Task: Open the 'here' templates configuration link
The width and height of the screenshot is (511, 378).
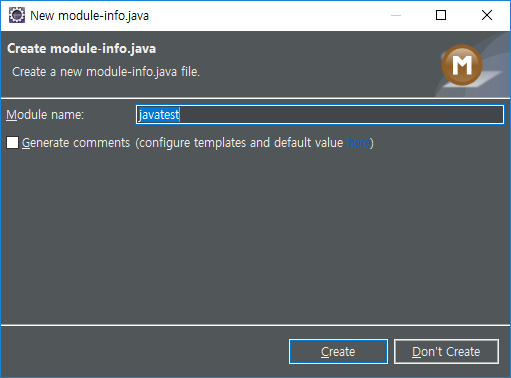Action: coord(358,143)
